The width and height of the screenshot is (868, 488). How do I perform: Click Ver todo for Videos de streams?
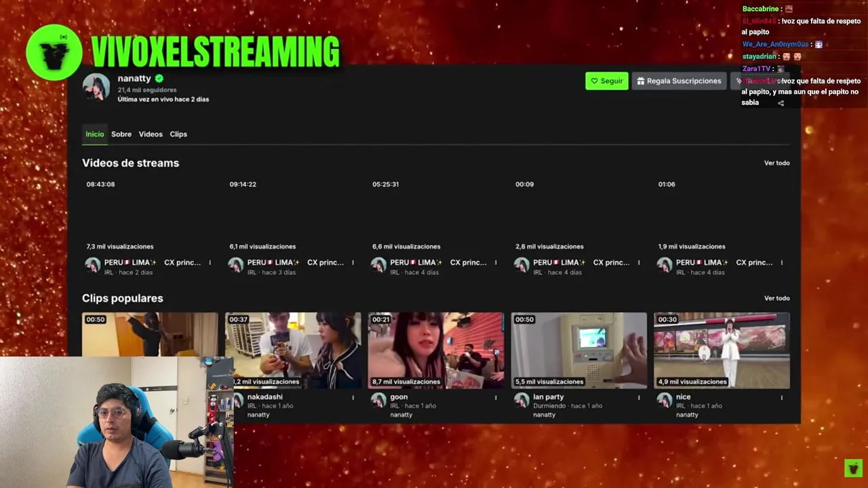point(776,163)
